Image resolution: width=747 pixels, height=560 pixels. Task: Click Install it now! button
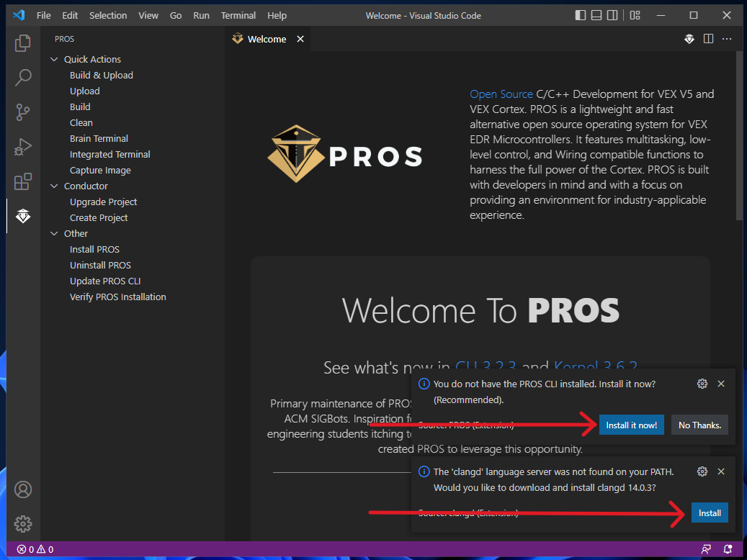(x=631, y=425)
